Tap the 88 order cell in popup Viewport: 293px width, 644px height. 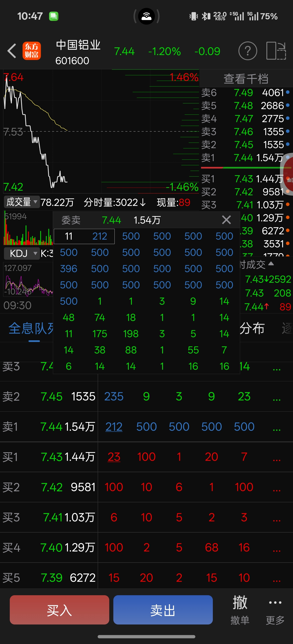point(131,350)
